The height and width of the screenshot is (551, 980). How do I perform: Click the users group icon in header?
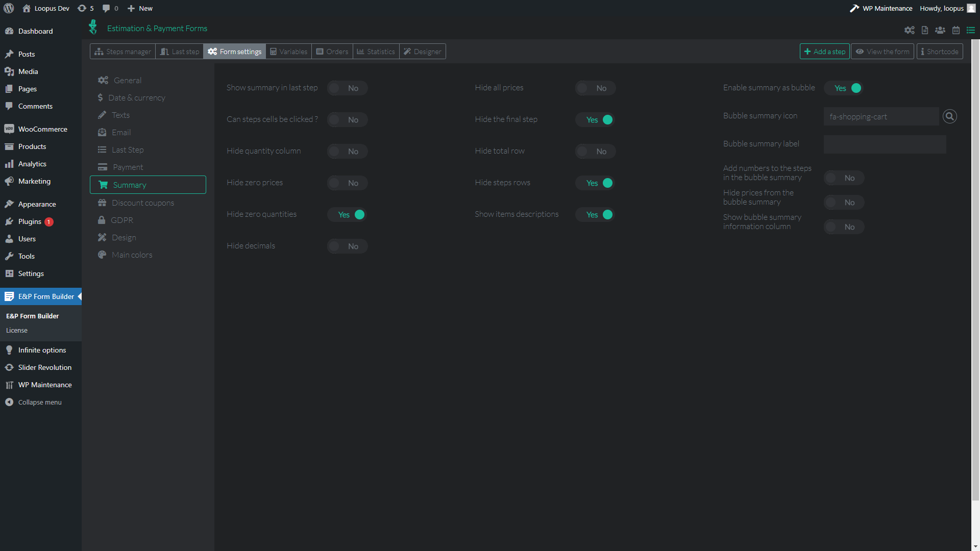[940, 30]
